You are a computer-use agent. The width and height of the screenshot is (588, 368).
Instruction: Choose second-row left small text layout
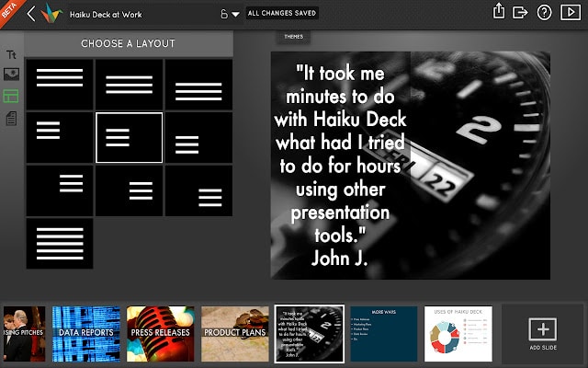coord(60,137)
